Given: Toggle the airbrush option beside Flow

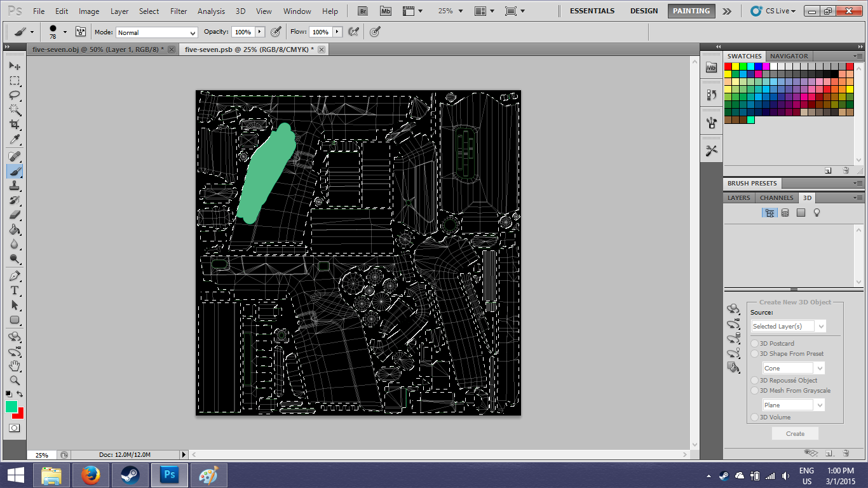Looking at the screenshot, I should (x=354, y=32).
